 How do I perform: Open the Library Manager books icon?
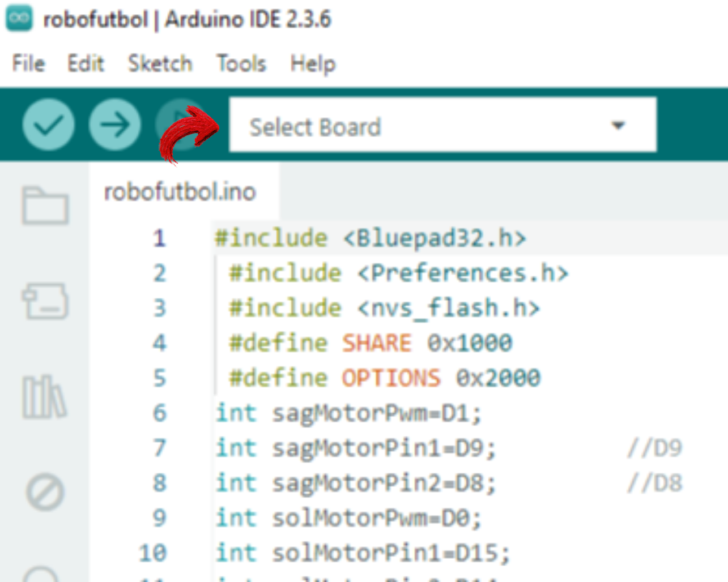44,397
